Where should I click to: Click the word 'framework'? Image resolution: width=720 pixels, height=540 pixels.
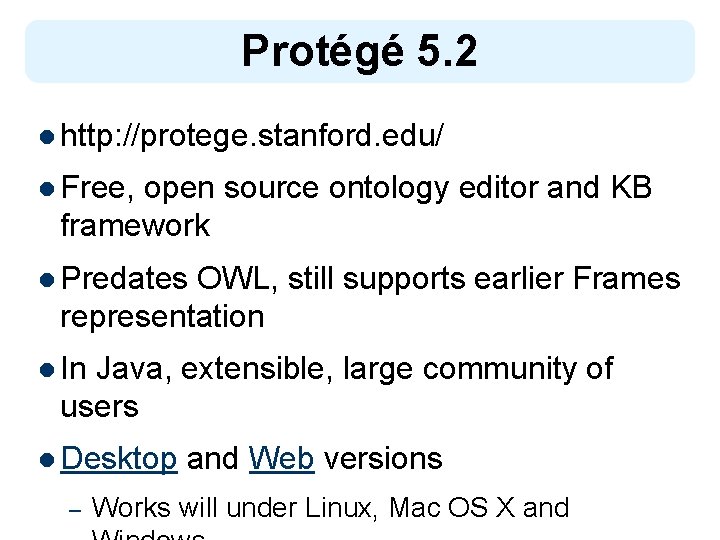pyautogui.click(x=135, y=225)
